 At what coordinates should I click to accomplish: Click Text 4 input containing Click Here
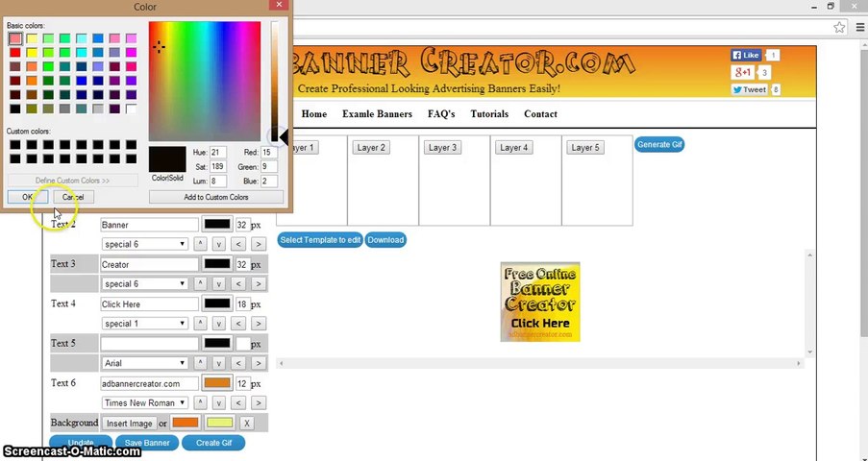point(149,303)
